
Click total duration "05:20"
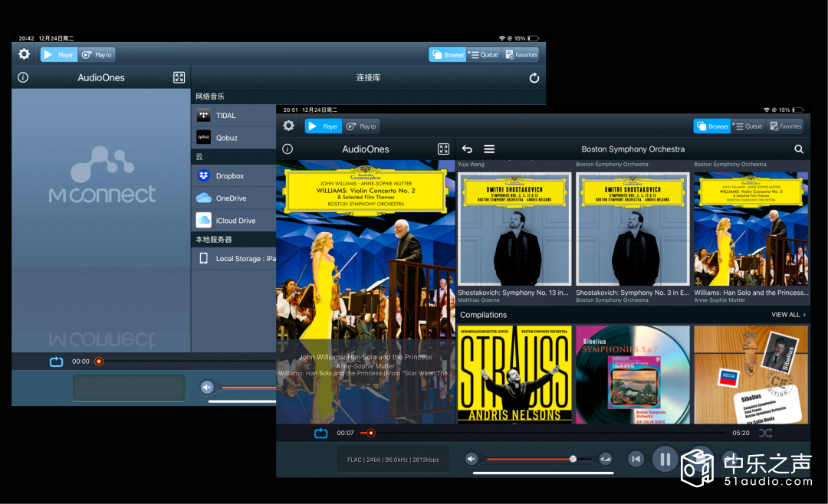[x=741, y=434]
